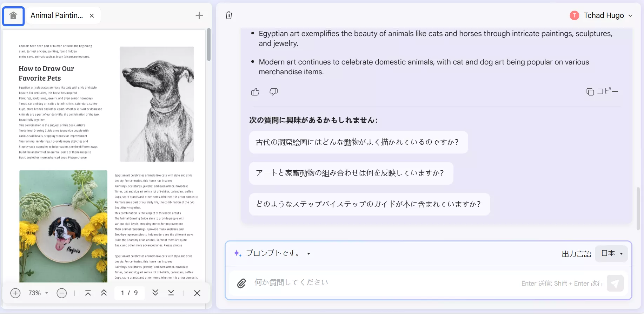Image resolution: width=644 pixels, height=314 pixels.
Task: Click the Modern art bullet in the response
Action: pyautogui.click(x=424, y=67)
